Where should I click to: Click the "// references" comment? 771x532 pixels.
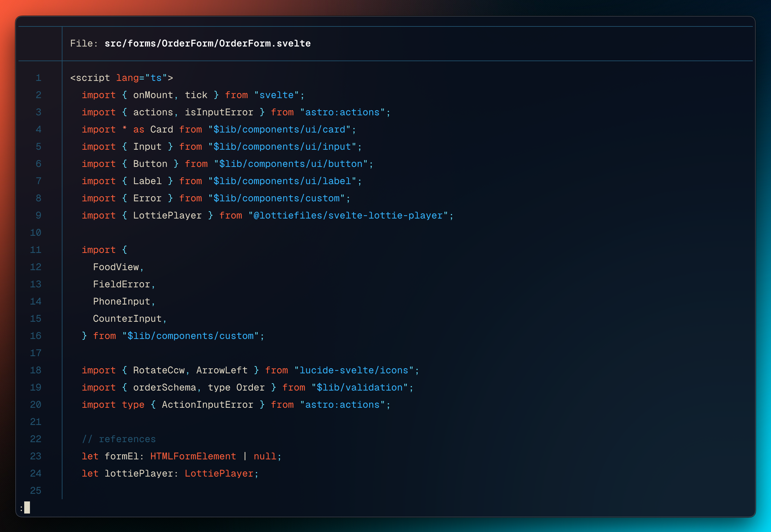click(x=119, y=439)
